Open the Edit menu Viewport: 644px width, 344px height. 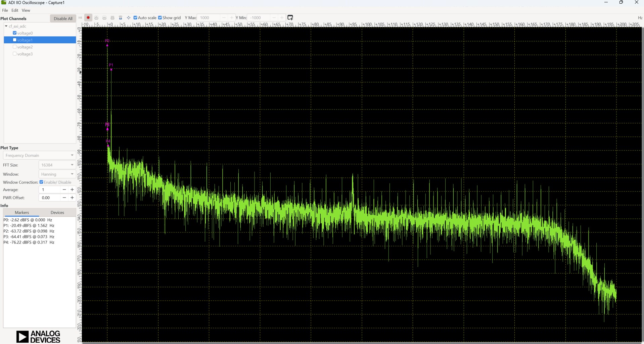(15, 10)
